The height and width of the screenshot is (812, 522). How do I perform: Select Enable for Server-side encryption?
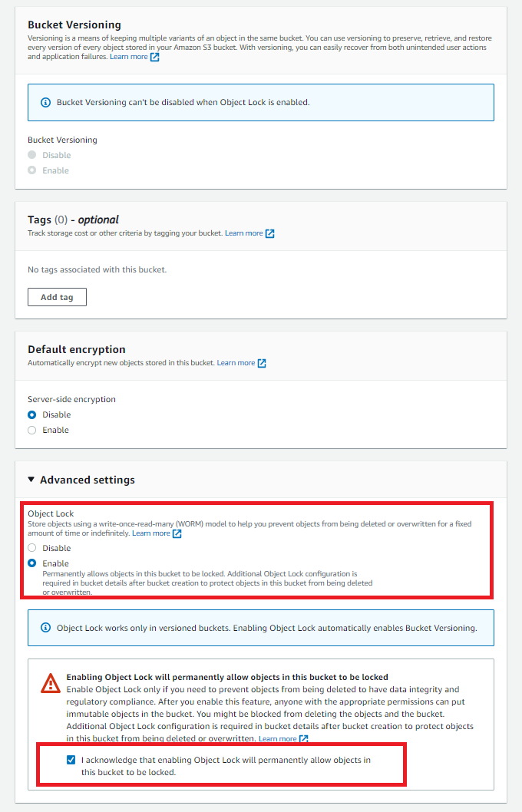coord(31,430)
